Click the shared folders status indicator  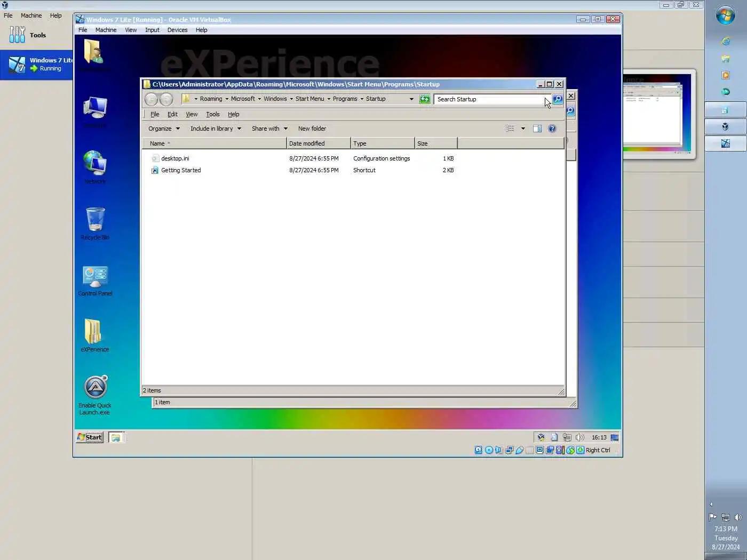529,450
